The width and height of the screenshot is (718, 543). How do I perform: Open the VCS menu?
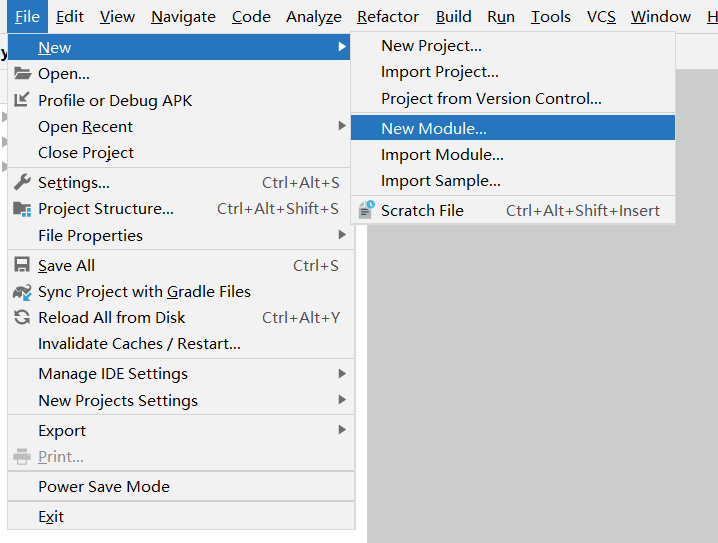point(601,16)
